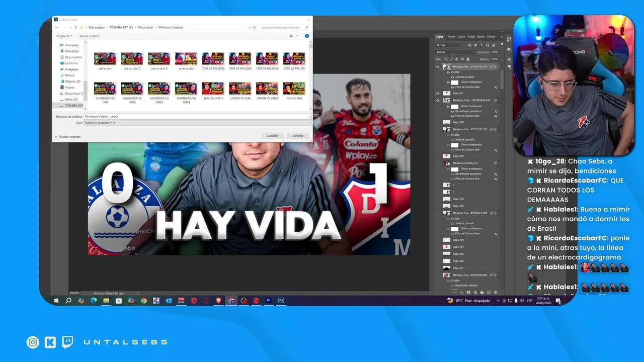Filter layers by smart object icon
The image size is (644, 362).
pos(494,45)
